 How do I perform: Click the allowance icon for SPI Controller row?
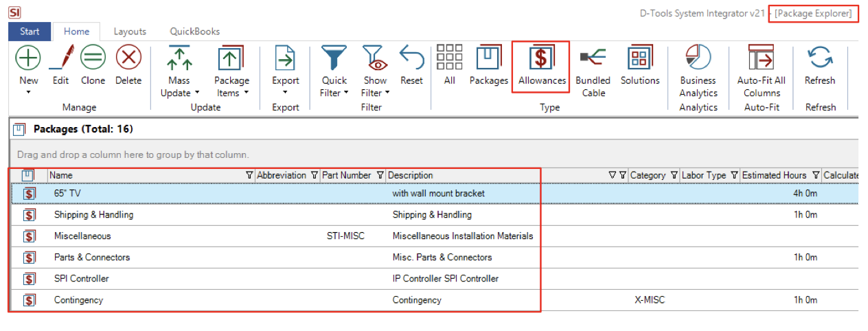click(30, 279)
